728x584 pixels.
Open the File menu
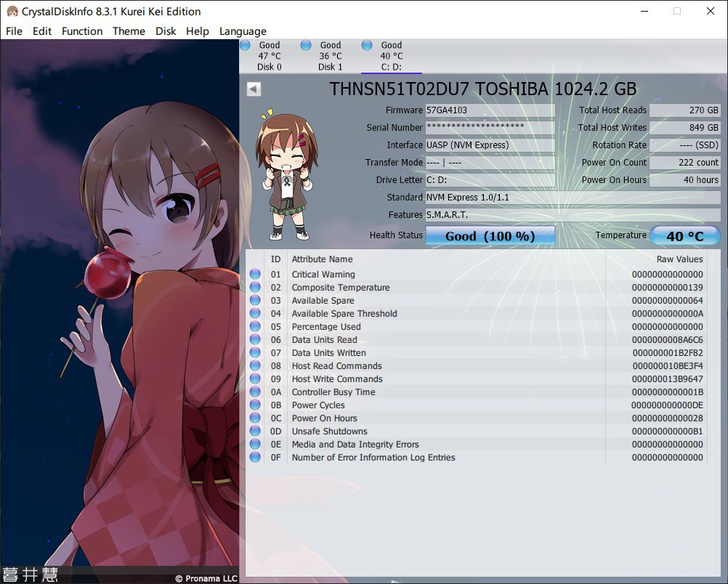click(14, 31)
